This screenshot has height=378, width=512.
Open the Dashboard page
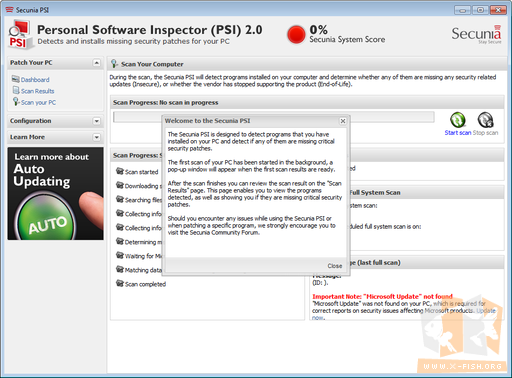[35, 80]
